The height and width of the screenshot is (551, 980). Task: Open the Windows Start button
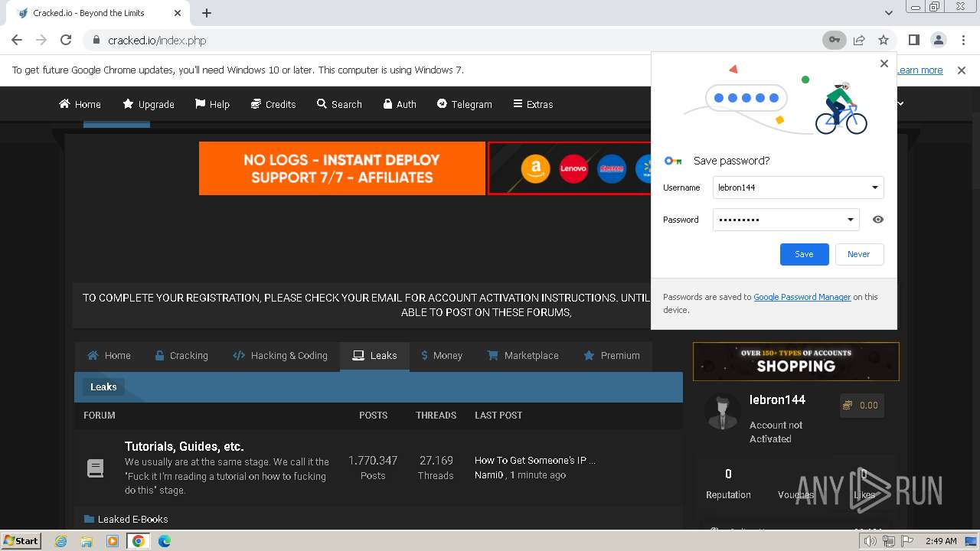click(x=21, y=540)
